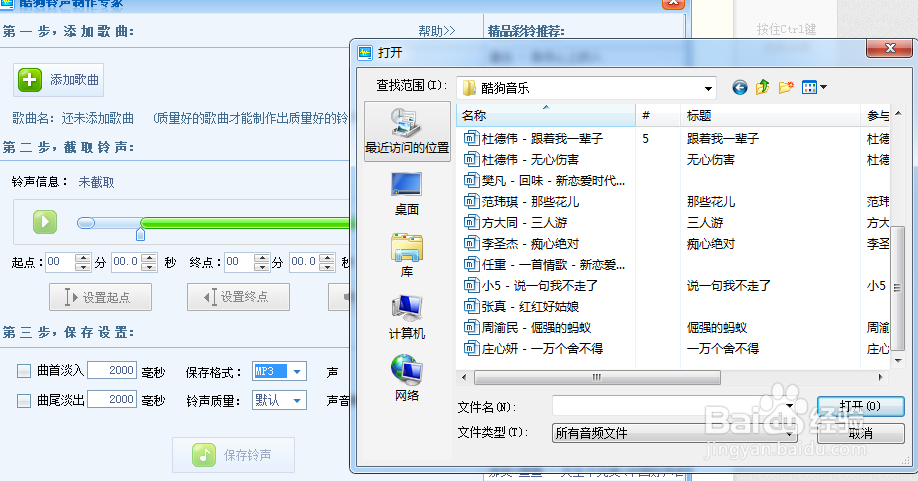Viewport: 918px width, 481px height.
Task: Click the Open (打开) button in dialog
Action: click(860, 406)
